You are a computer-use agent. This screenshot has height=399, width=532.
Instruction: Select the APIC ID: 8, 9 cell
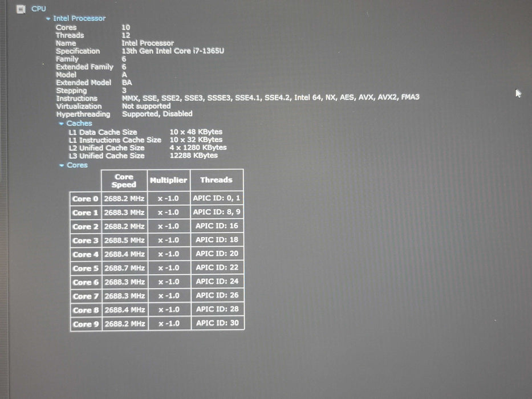pos(217,212)
